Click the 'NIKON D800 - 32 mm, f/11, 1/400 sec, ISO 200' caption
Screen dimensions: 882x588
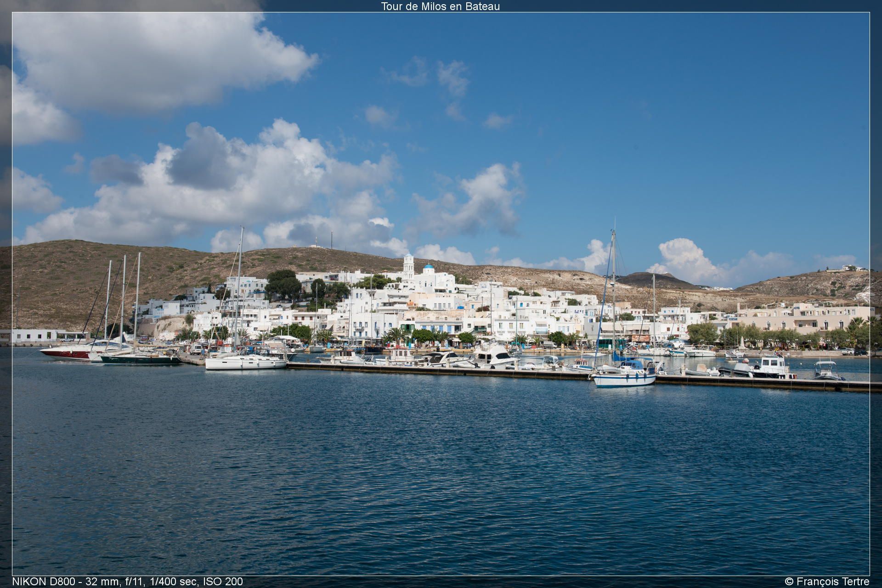pyautogui.click(x=127, y=582)
